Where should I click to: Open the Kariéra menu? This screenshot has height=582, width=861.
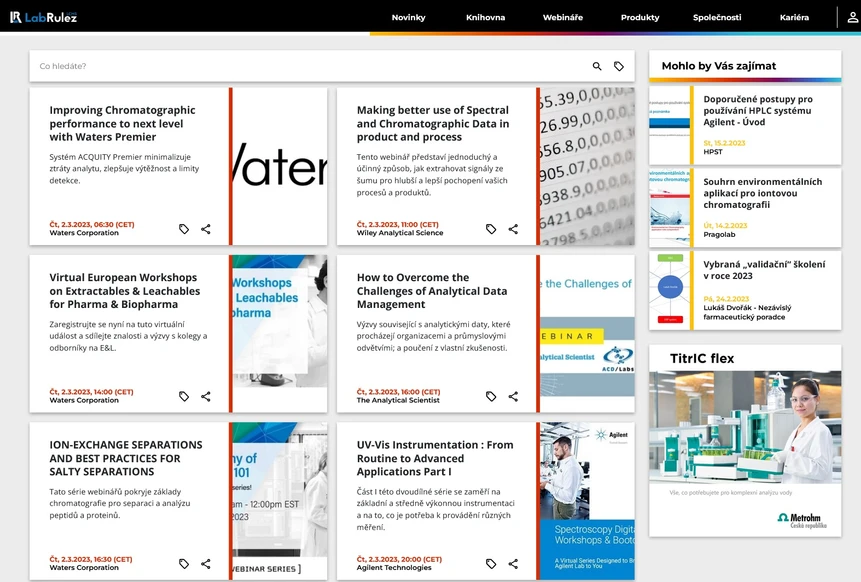click(x=794, y=18)
